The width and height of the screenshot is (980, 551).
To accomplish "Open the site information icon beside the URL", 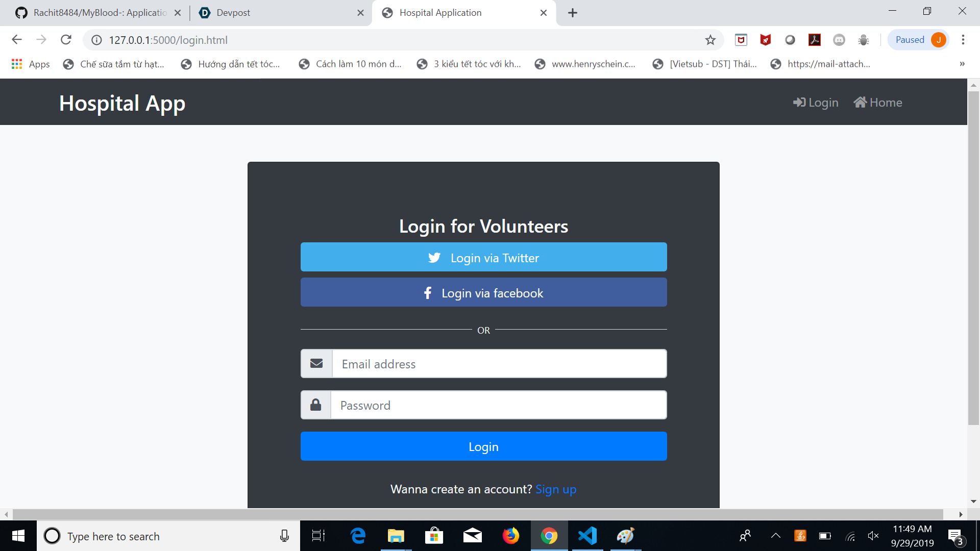I will pos(96,40).
